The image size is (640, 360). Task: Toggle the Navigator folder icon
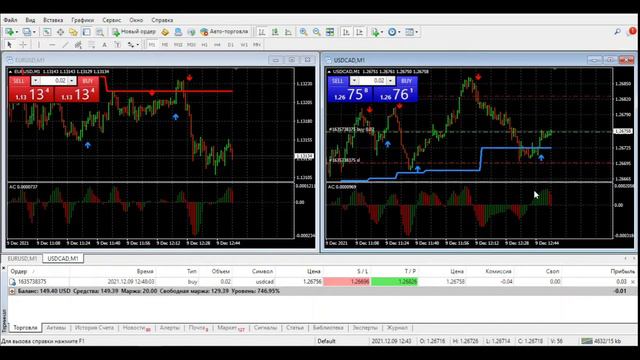click(73, 32)
